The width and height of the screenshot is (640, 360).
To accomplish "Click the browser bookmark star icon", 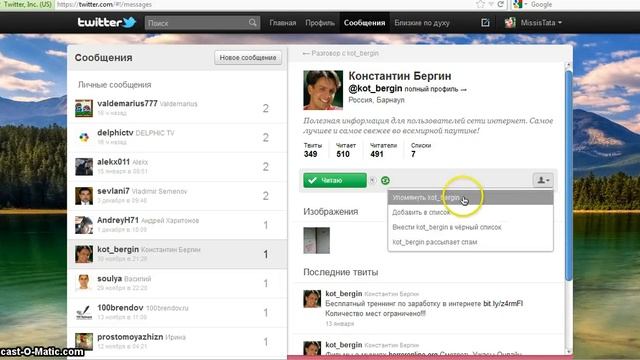I will tap(481, 4).
